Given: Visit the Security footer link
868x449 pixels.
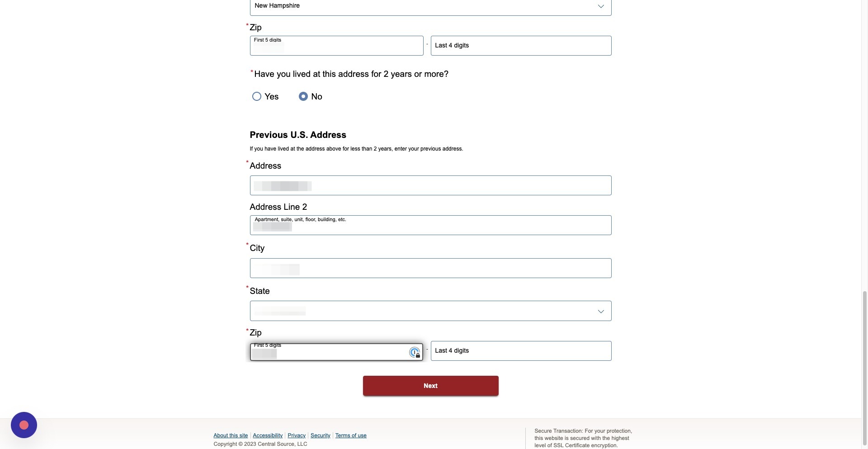Looking at the screenshot, I should [x=321, y=435].
